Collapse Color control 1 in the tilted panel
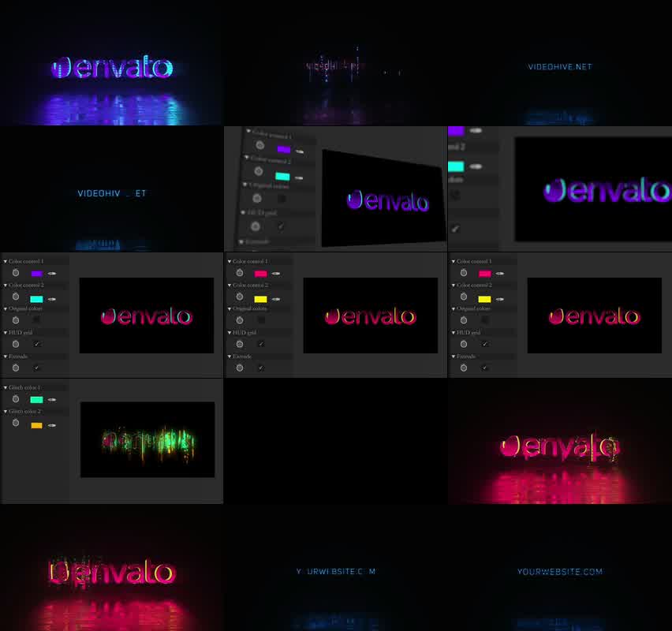The width and height of the screenshot is (672, 631). tap(248, 131)
